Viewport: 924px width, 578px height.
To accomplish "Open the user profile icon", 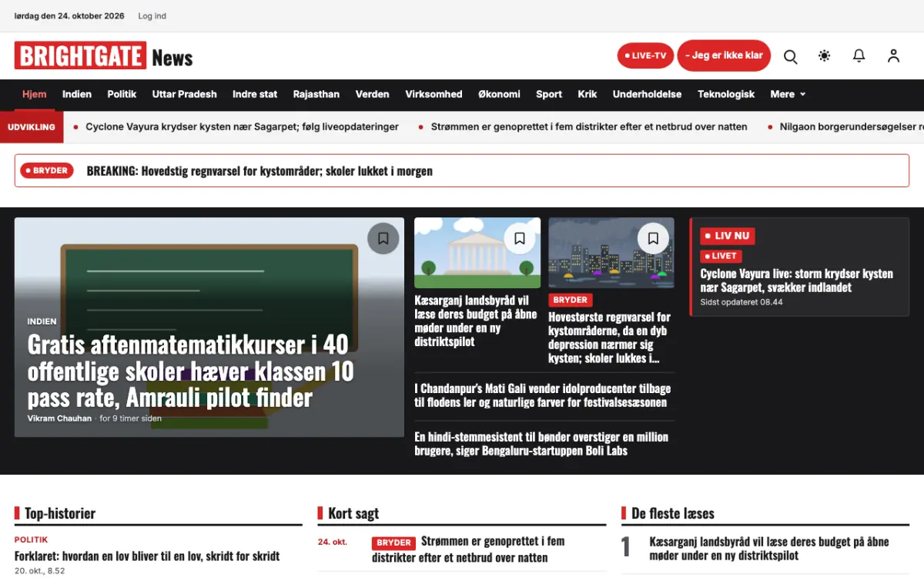I will click(893, 55).
